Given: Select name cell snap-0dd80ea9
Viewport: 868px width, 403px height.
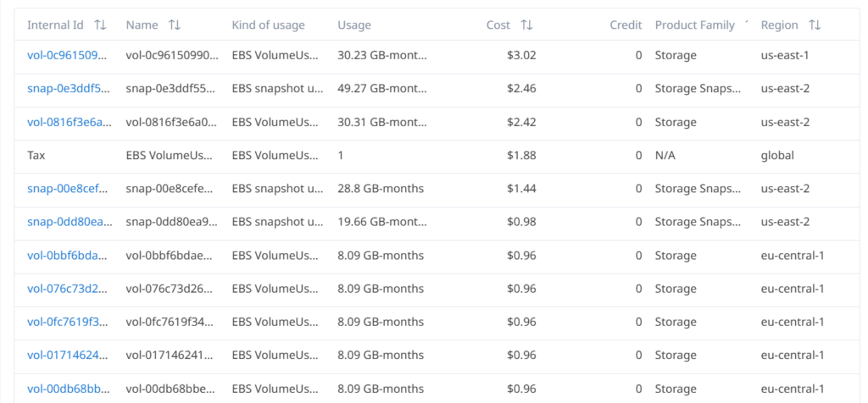Looking at the screenshot, I should click(x=172, y=222).
